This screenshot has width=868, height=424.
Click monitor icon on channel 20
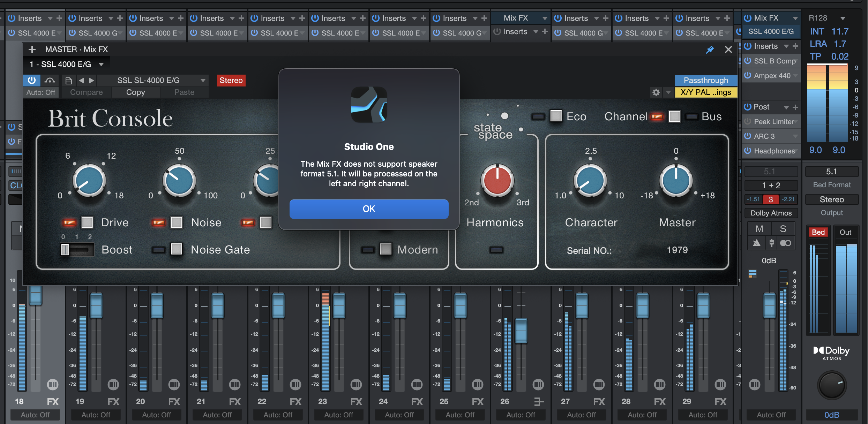coord(174,385)
